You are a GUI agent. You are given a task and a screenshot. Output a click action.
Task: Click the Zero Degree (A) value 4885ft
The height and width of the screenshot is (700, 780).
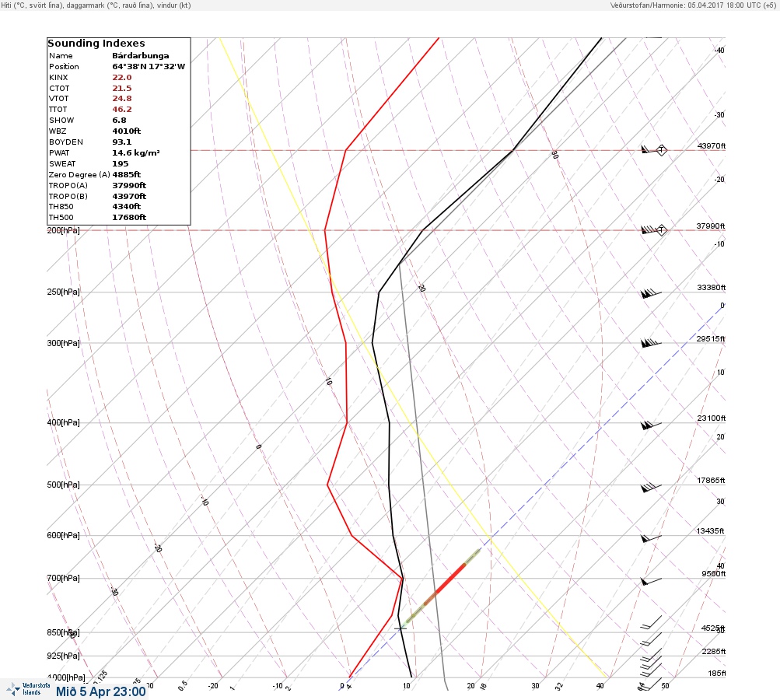click(126, 175)
